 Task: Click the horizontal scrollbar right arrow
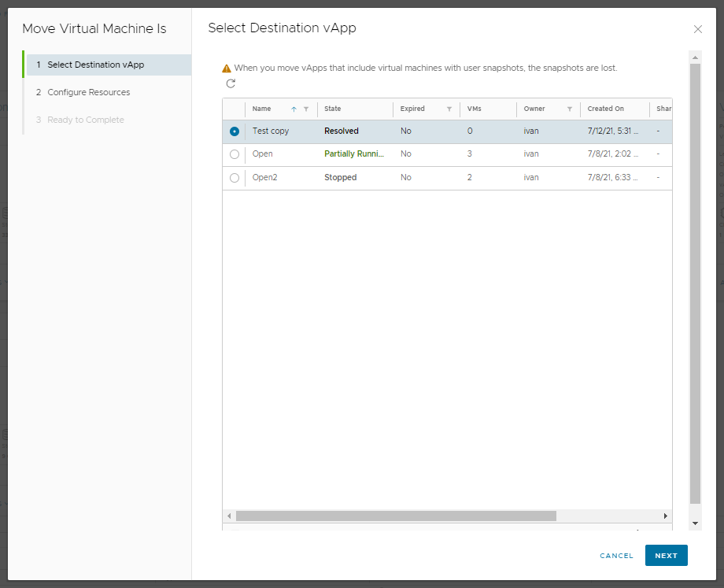click(665, 516)
